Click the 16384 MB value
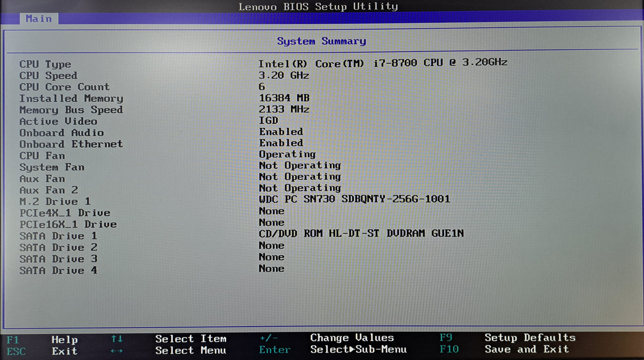This screenshot has width=644, height=360. pos(284,98)
